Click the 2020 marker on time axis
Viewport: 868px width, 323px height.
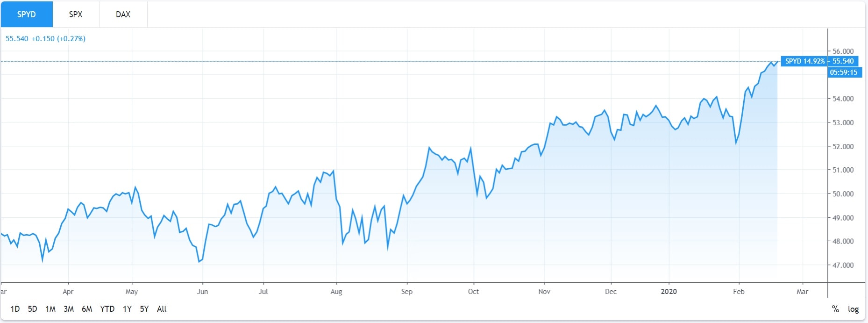click(669, 292)
